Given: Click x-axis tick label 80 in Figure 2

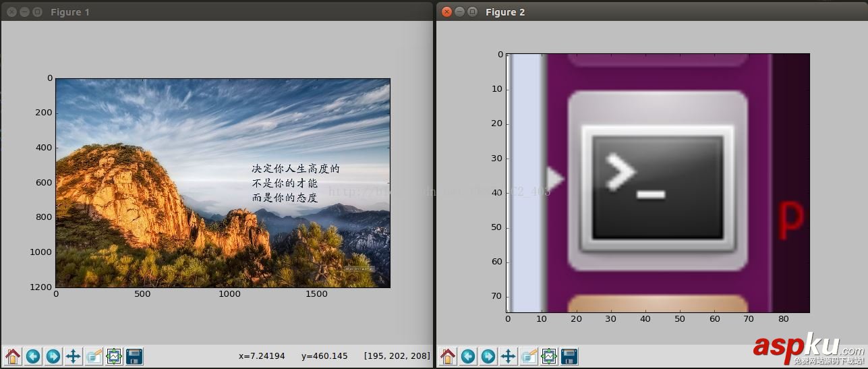Looking at the screenshot, I should tap(784, 319).
